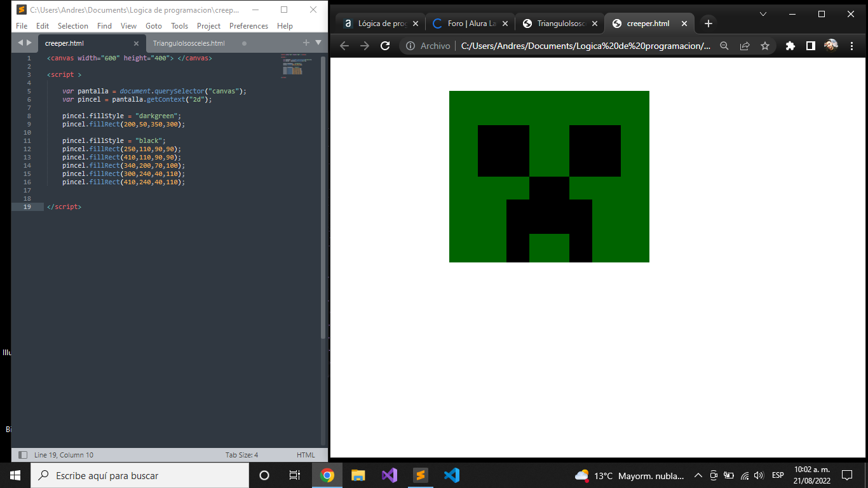Close the Lógica de prog Chrome tab
868x488 pixels.
pos(415,24)
